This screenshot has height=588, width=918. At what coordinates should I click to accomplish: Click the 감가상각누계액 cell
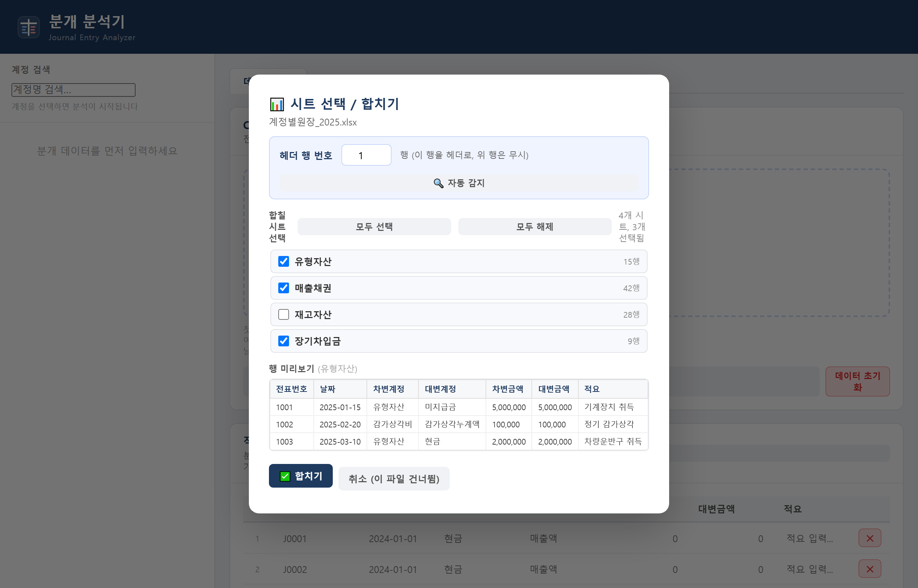pos(452,425)
